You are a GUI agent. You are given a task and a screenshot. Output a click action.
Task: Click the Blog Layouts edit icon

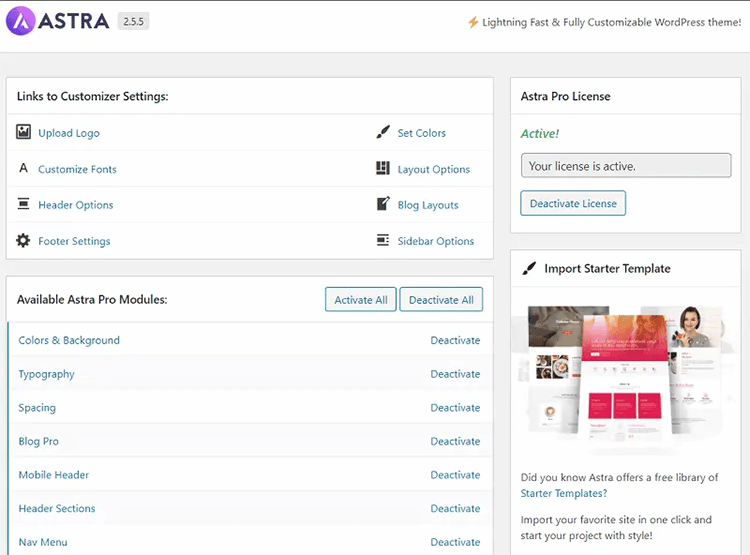[383, 204]
